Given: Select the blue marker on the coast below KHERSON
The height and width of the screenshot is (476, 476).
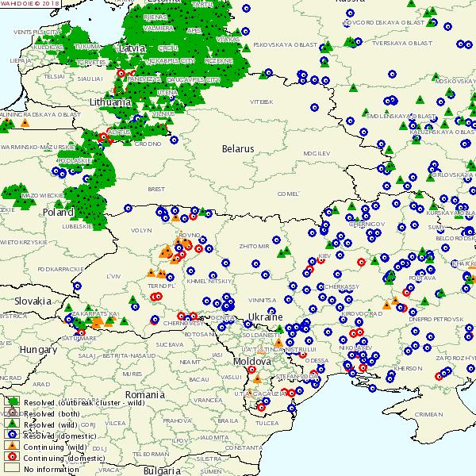Looking at the screenshot, I should coord(373,388).
